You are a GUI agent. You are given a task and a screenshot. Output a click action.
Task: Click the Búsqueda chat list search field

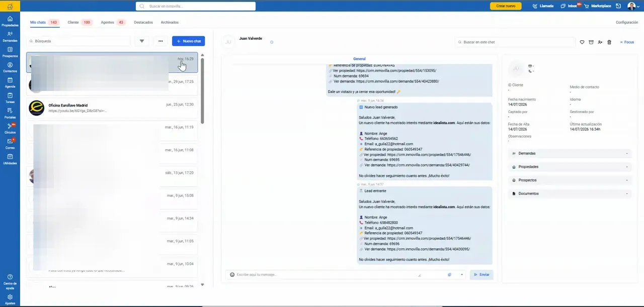[78, 41]
